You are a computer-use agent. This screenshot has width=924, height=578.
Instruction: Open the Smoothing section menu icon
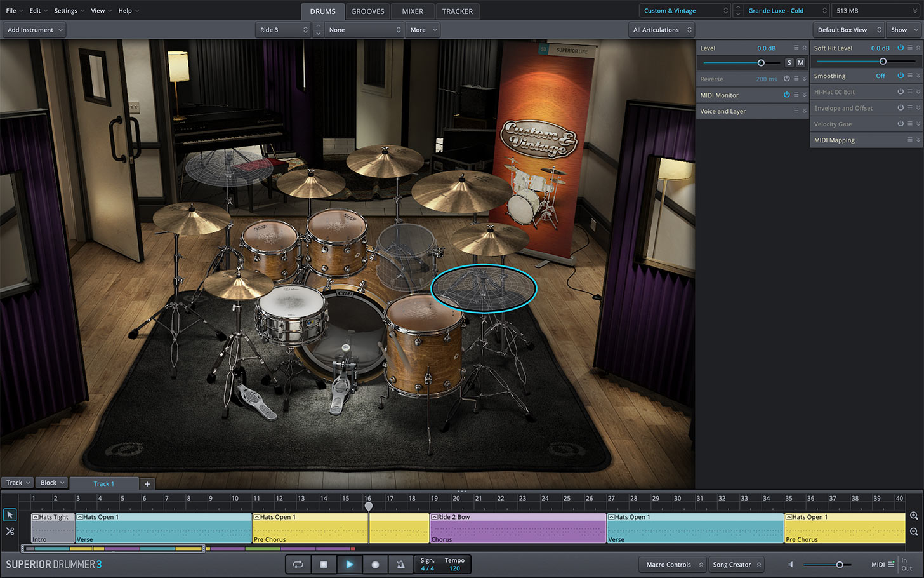[x=910, y=76]
